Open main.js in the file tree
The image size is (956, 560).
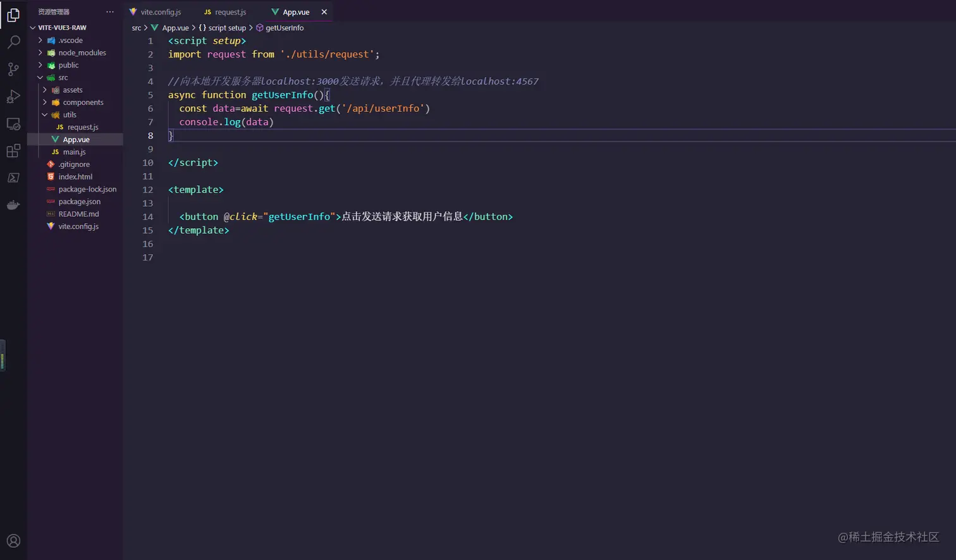[74, 152]
